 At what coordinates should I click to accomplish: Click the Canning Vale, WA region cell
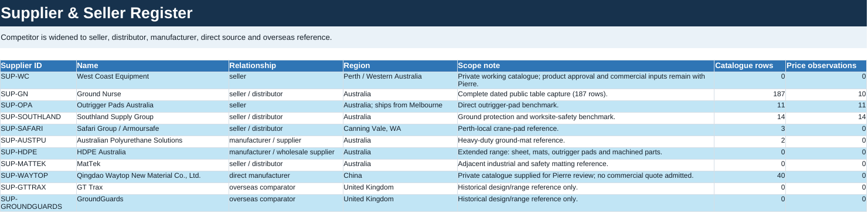(400, 130)
